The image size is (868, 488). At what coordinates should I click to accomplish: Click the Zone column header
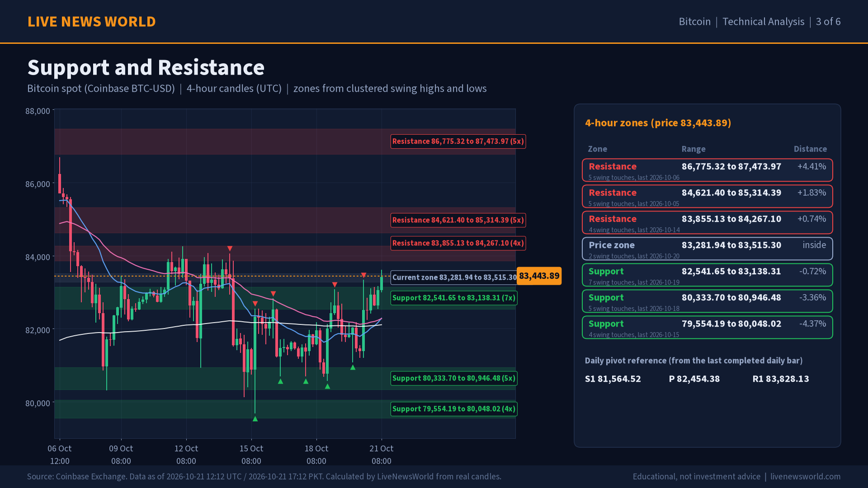597,149
